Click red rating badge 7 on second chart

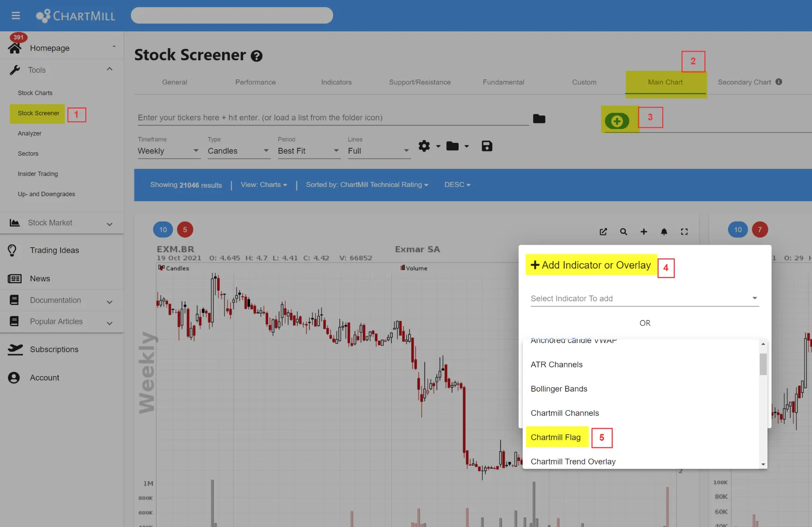coord(760,230)
